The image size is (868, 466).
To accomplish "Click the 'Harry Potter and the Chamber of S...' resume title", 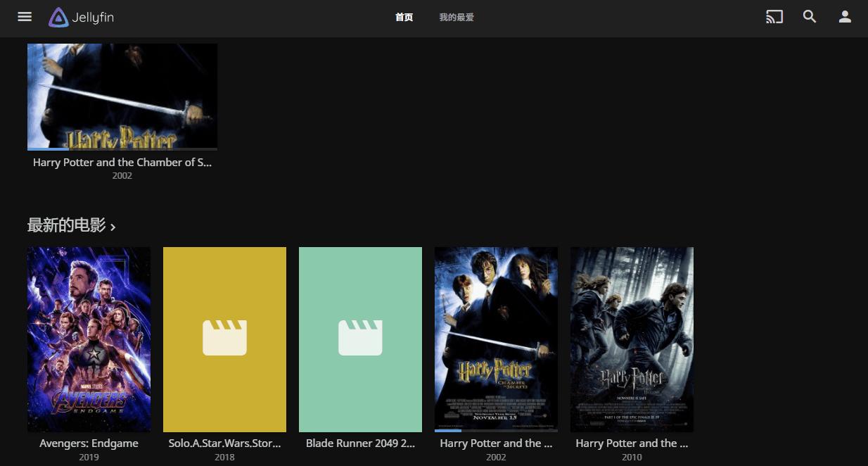I will coord(122,163).
